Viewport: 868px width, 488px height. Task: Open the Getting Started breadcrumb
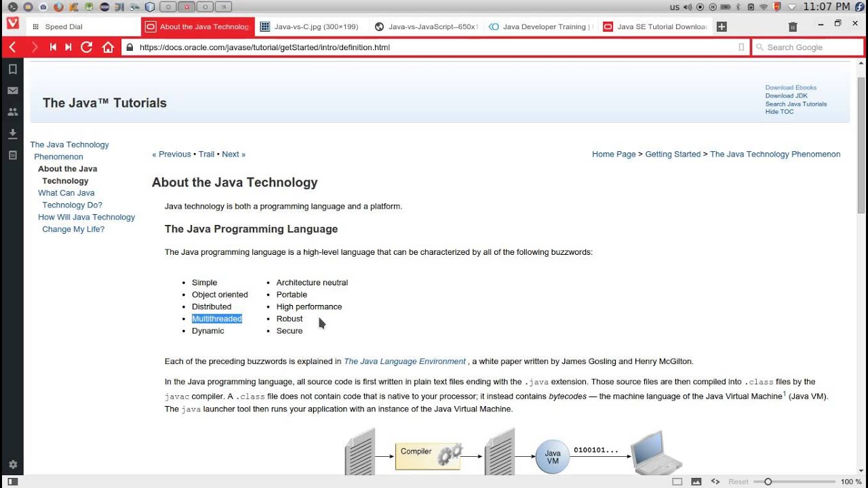coord(673,155)
